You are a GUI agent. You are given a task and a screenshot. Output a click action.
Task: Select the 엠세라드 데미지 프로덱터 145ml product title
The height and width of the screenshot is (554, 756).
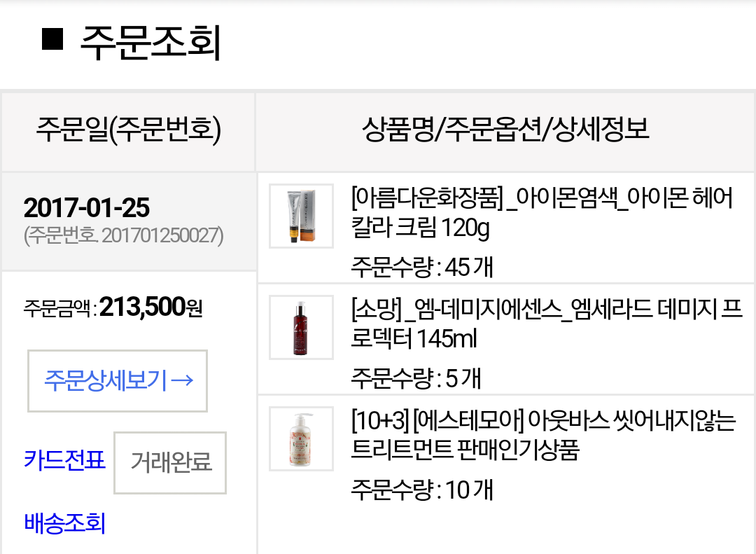click(x=547, y=324)
